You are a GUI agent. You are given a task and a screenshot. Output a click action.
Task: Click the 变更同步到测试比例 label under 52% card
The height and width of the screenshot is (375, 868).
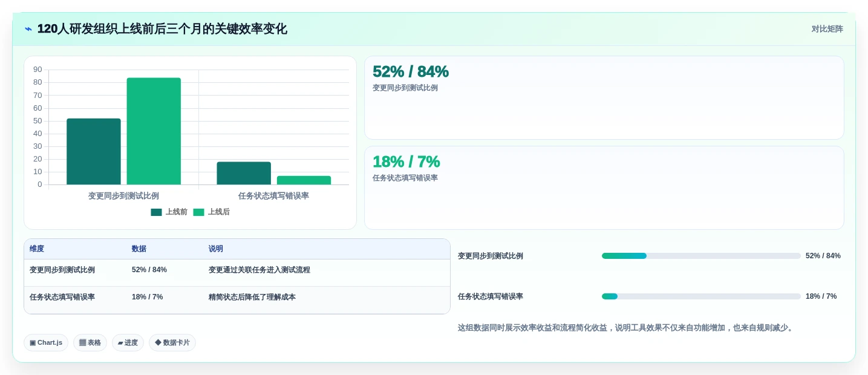click(405, 88)
